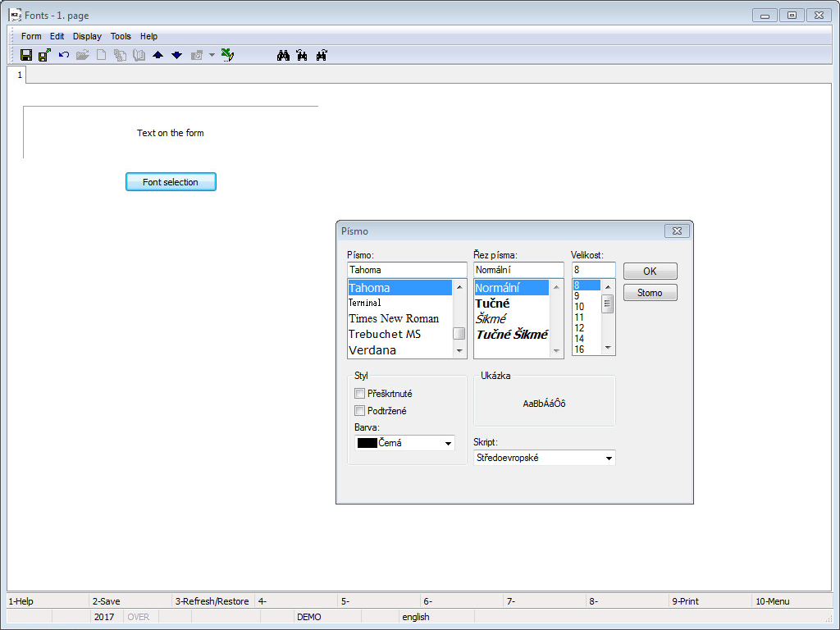Open the Barva color dropdown
The image size is (840, 630).
click(448, 443)
